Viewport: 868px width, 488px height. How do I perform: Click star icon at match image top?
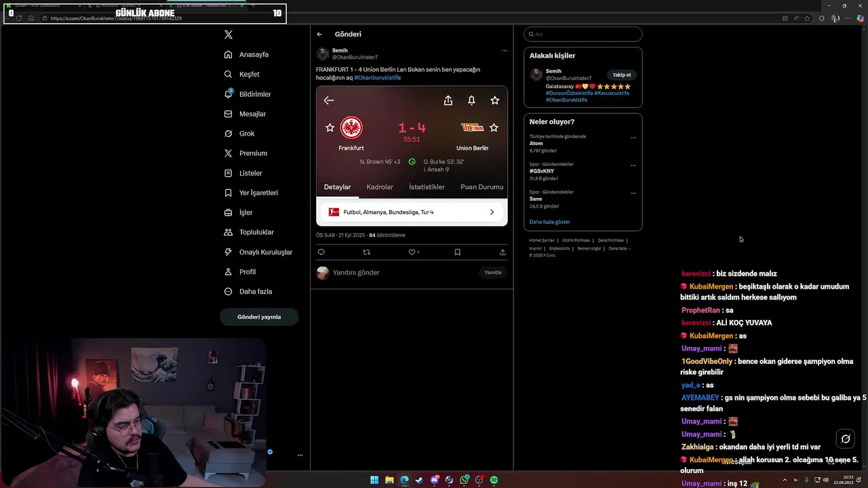tap(495, 100)
